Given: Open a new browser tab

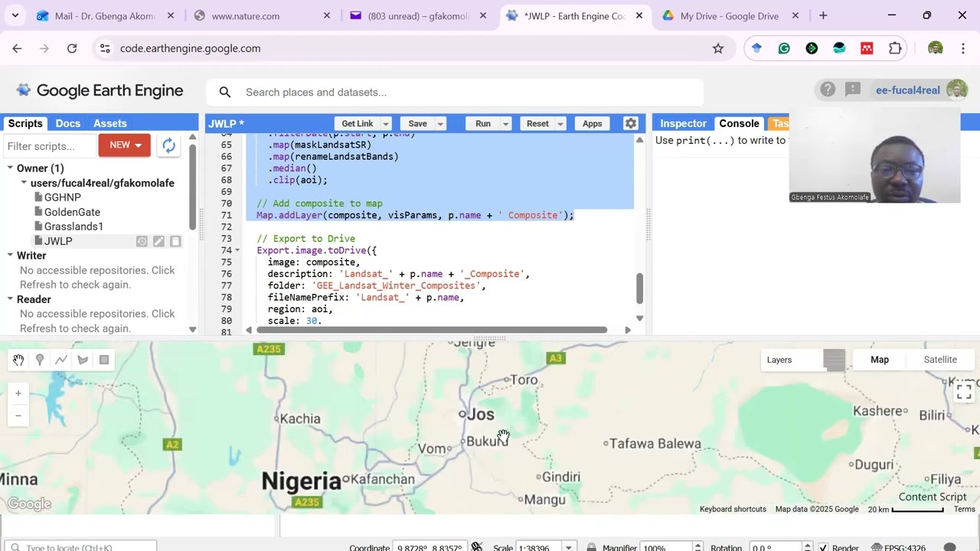Looking at the screenshot, I should (823, 15).
